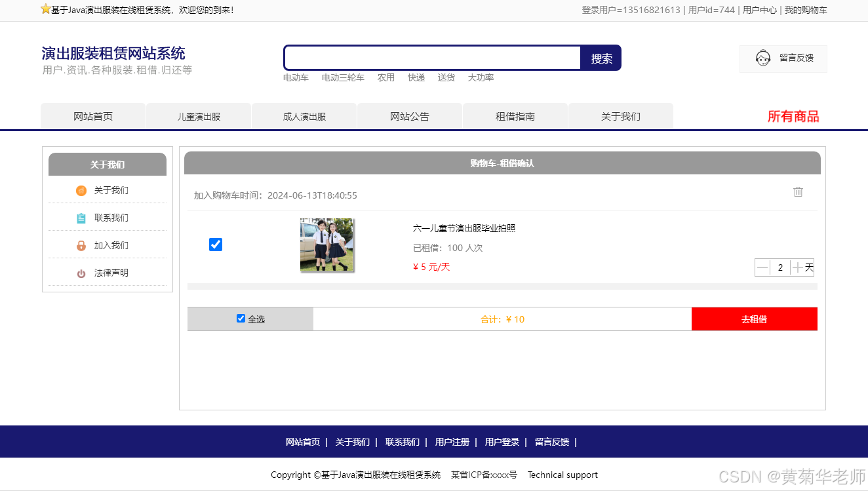The height and width of the screenshot is (491, 868).
Task: Click the 登录用户=13516821613 text
Action: pos(631,10)
